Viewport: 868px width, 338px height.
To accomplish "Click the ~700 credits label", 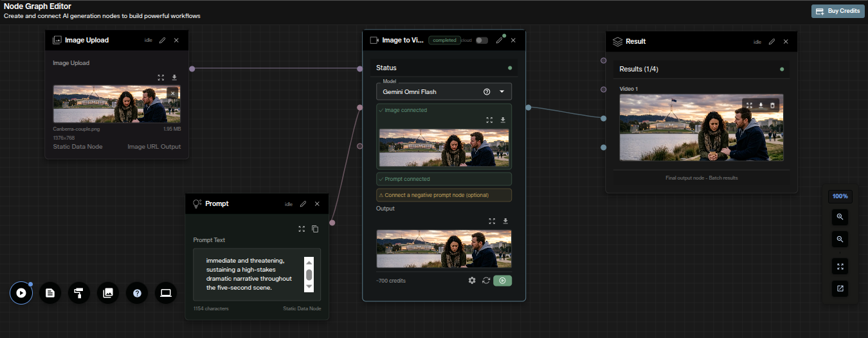I will click(391, 281).
